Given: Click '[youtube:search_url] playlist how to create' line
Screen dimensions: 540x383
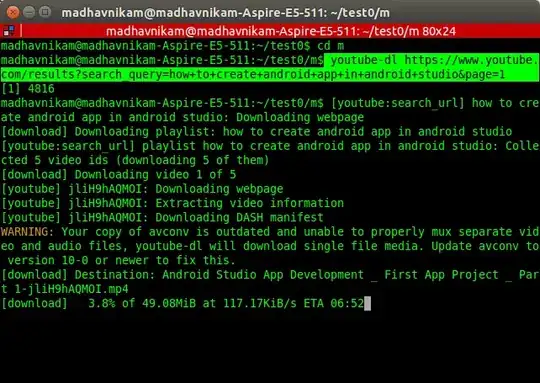Looking at the screenshot, I should [270, 146].
